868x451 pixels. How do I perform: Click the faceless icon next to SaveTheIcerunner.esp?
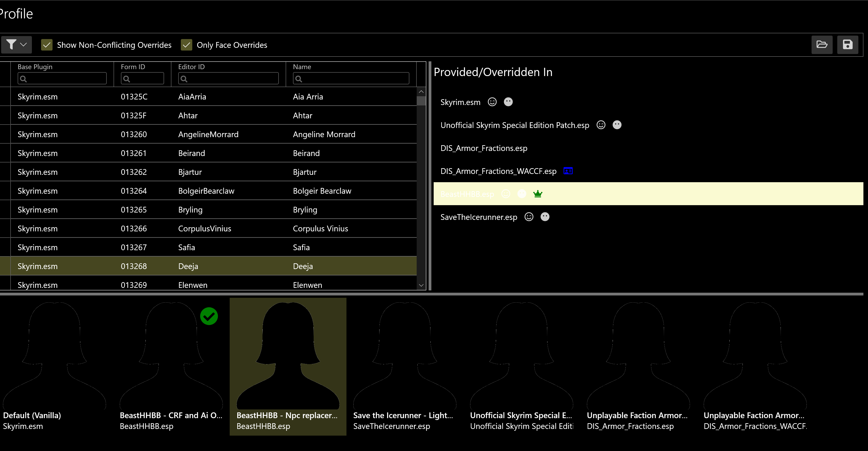click(x=545, y=217)
